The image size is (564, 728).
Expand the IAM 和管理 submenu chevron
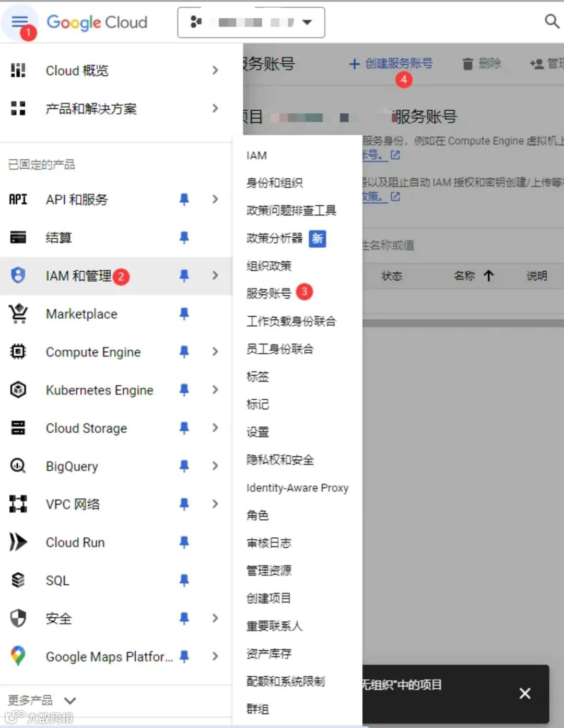pos(215,275)
